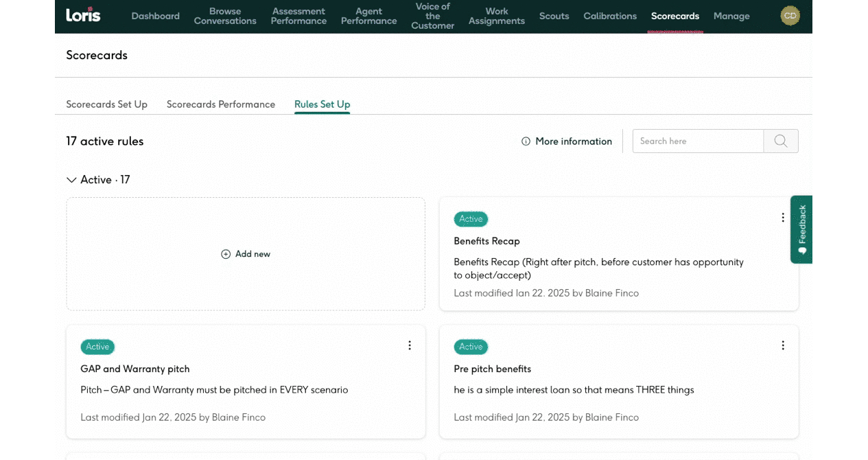Screen dimensions: 868x460
Task: Open Calibrations page
Action: coord(610,16)
